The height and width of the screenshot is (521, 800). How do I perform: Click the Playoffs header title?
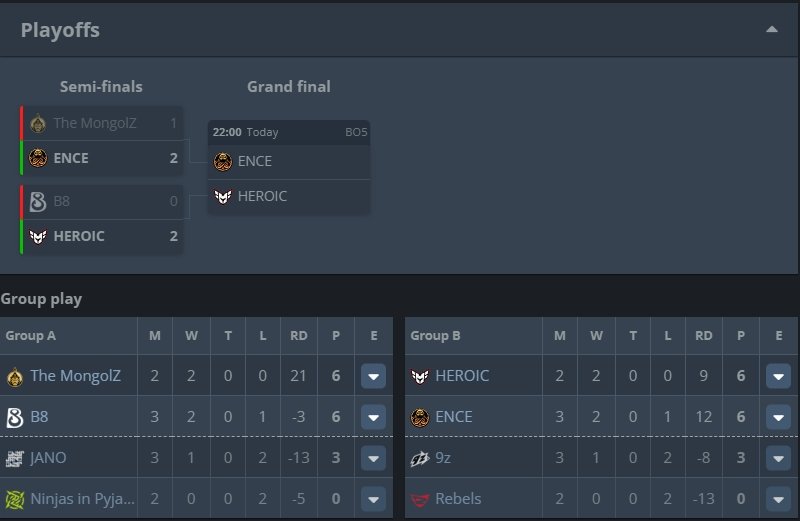[x=60, y=30]
